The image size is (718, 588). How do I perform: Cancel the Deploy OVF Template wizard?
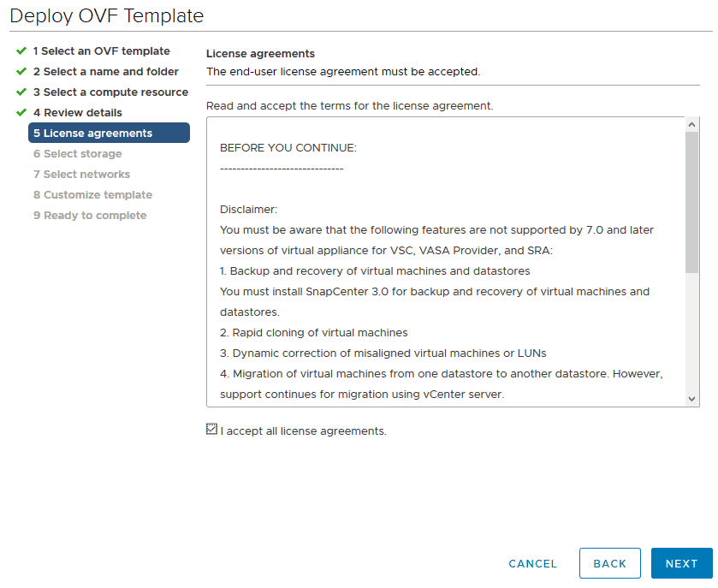coord(532,564)
